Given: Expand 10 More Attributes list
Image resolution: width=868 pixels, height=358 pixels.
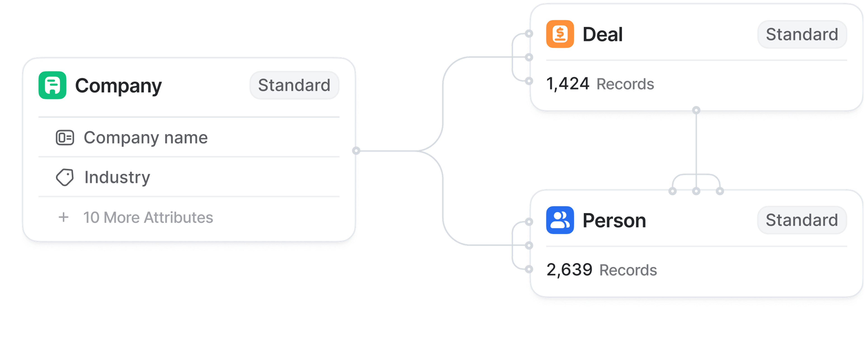Looking at the screenshot, I should [148, 217].
